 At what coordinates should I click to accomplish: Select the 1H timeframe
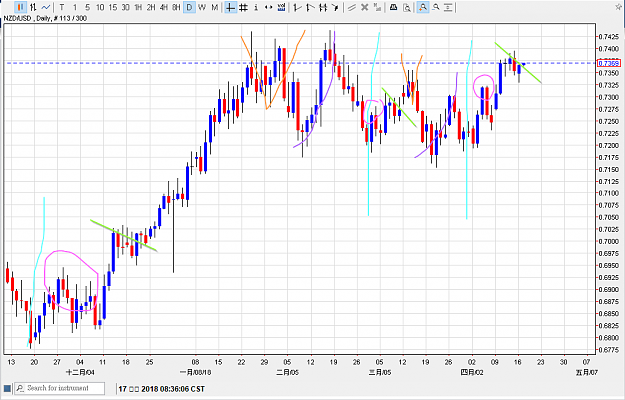138,7
